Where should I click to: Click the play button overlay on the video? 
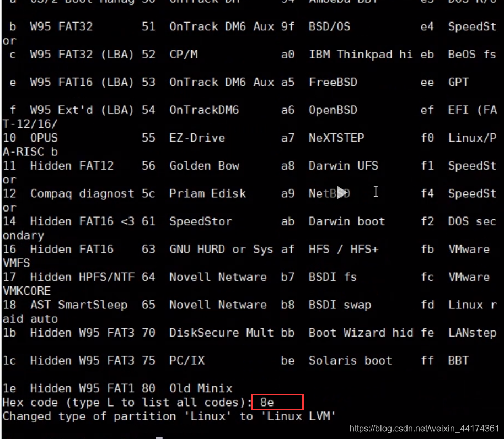click(342, 192)
